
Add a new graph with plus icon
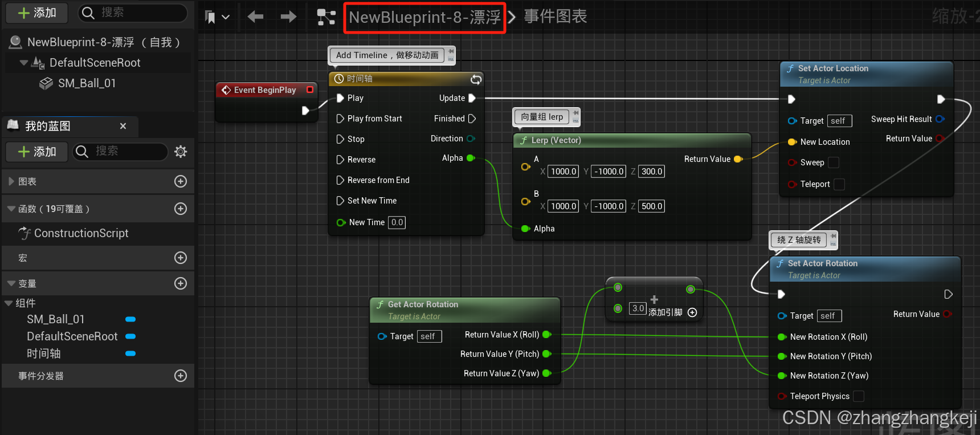[181, 181]
